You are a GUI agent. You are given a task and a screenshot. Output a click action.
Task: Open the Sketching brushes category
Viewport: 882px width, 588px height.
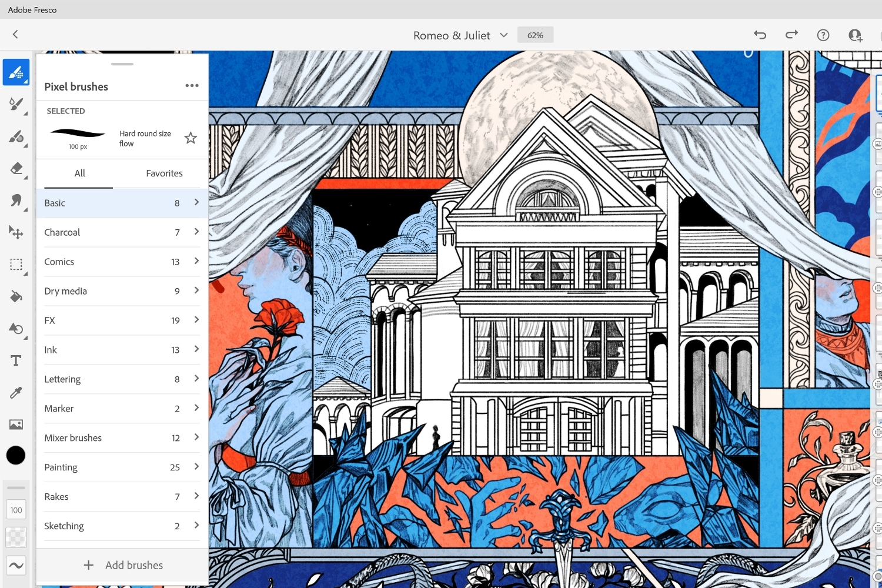tap(122, 526)
